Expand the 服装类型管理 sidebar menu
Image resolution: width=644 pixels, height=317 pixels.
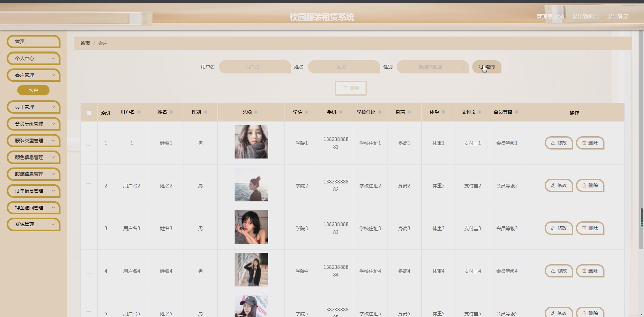[x=34, y=141]
